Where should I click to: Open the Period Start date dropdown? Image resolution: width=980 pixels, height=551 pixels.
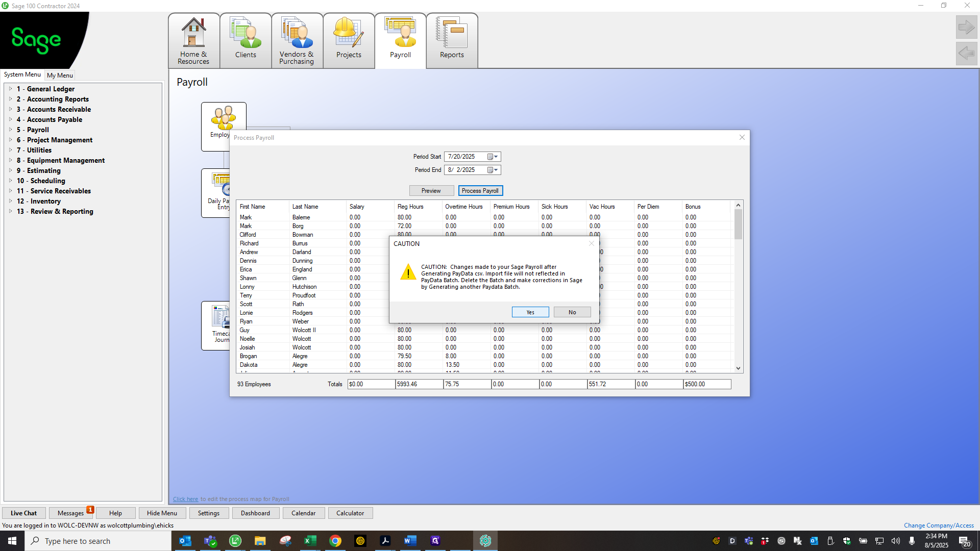(x=493, y=157)
